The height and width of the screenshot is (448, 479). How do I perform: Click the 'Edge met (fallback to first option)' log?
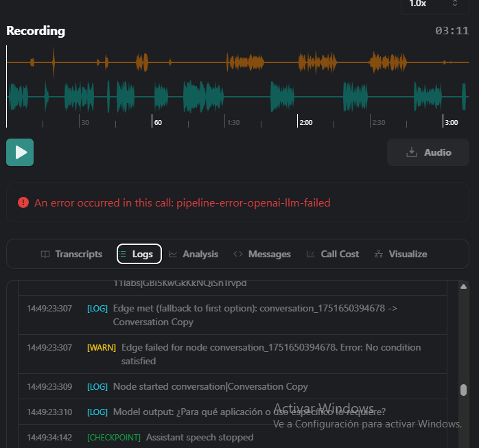point(233,315)
